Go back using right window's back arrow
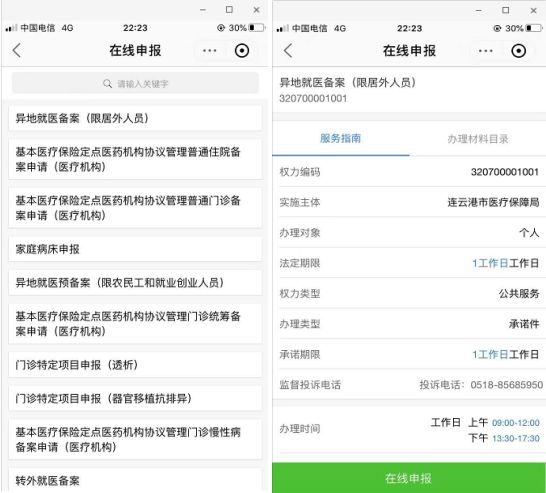Screen dimensions: 546x493 point(288,51)
